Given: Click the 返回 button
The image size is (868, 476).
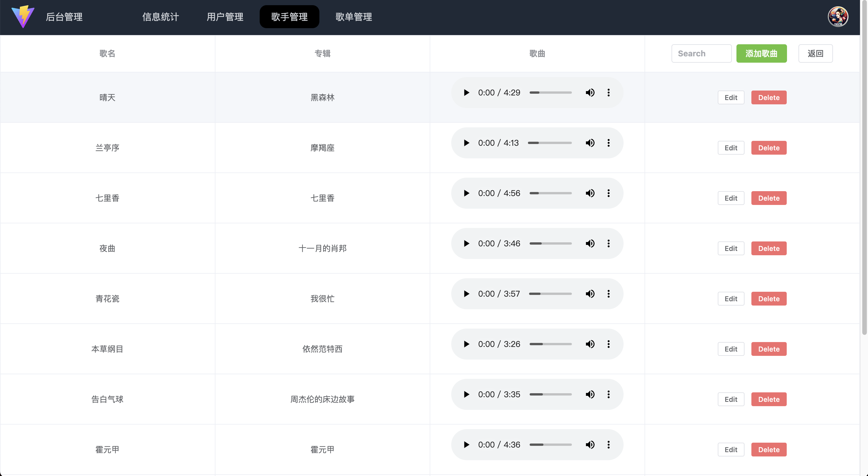Looking at the screenshot, I should click(x=816, y=53).
